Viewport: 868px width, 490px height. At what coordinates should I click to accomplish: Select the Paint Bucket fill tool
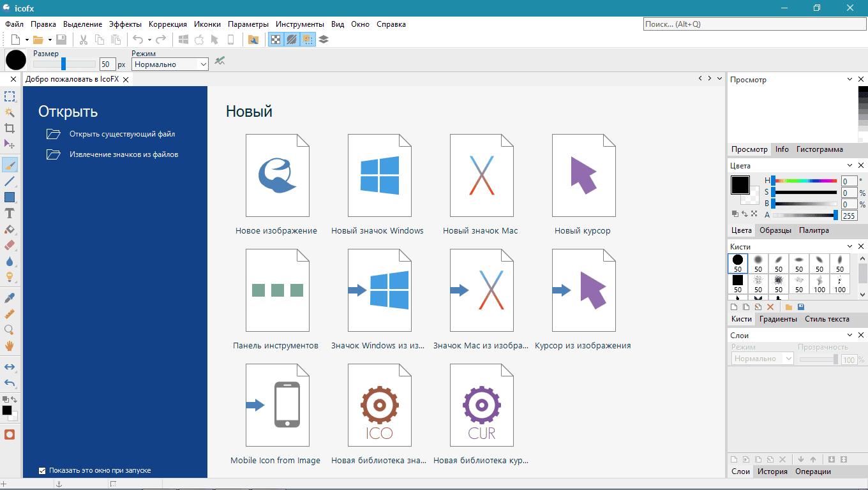10,230
